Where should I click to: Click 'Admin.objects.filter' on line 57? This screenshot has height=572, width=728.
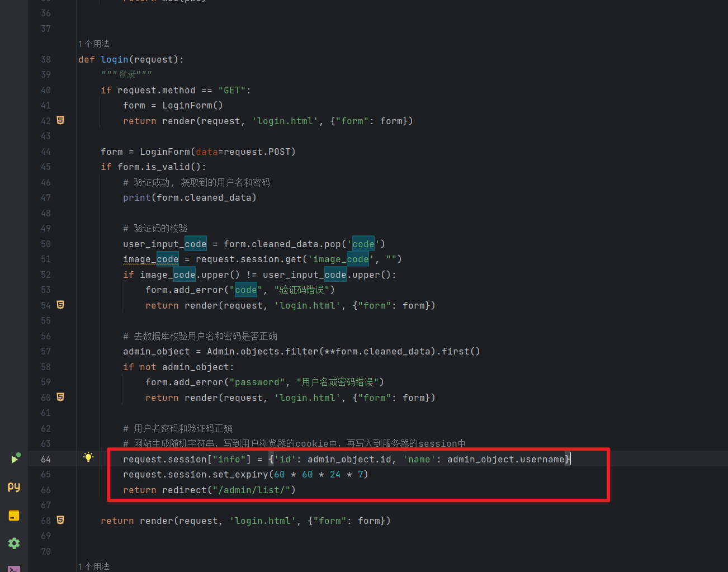263,351
